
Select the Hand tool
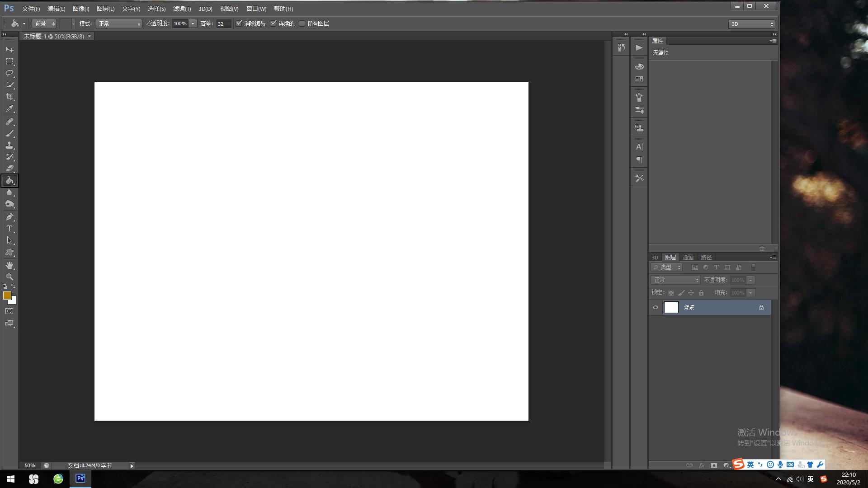[9, 265]
